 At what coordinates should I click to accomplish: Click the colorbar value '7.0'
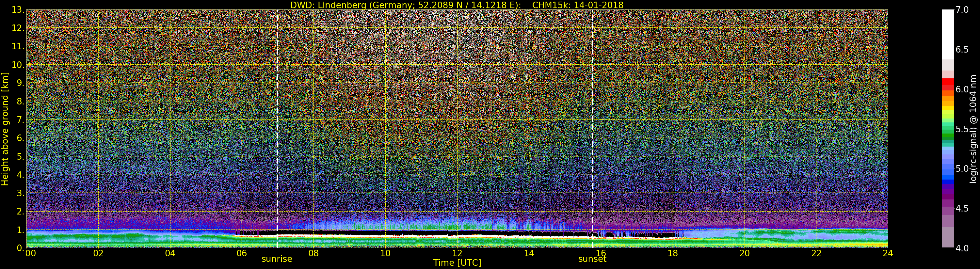(x=962, y=10)
